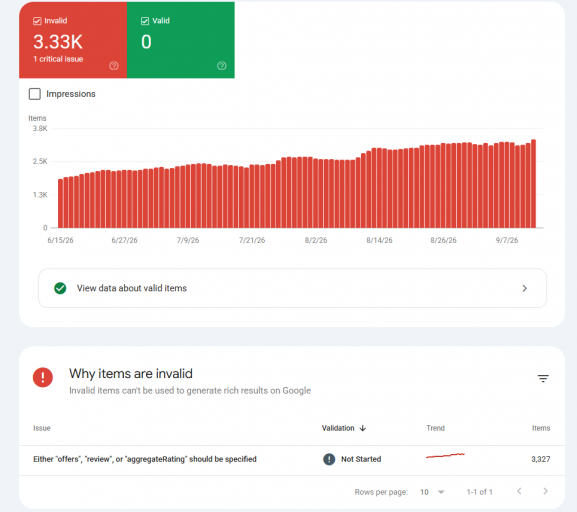
Task: Select the green Valid 0 card
Action: click(x=181, y=40)
